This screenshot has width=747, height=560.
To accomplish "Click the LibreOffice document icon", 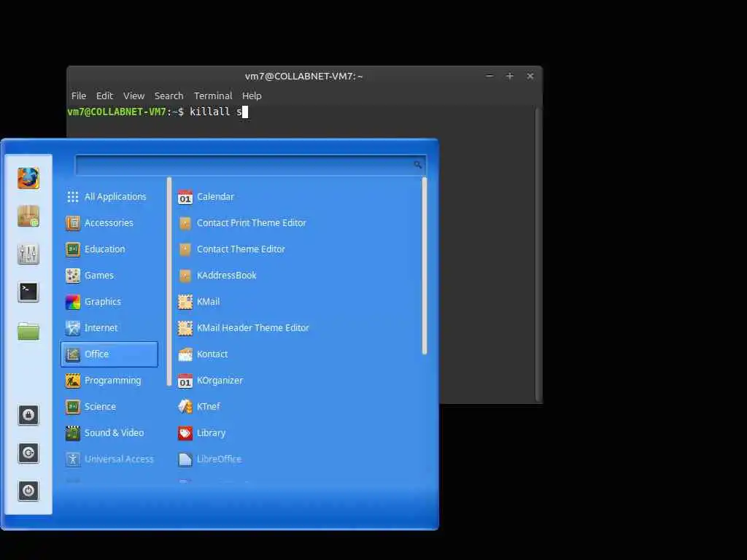I will pyautogui.click(x=185, y=459).
